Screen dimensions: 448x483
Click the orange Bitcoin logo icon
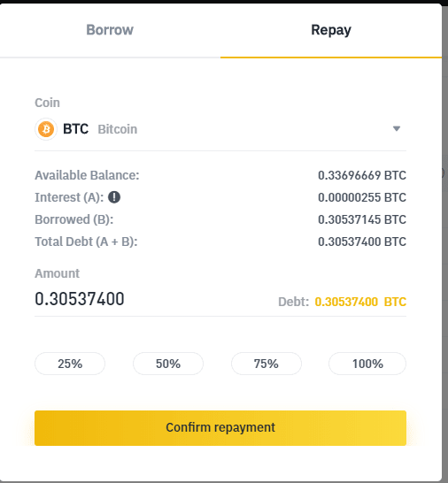[46, 129]
